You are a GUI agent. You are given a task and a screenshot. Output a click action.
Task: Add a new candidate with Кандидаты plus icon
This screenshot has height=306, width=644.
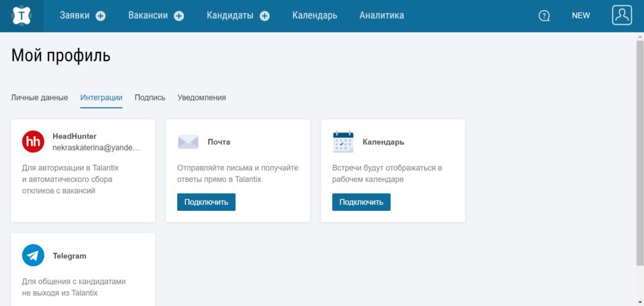[265, 16]
